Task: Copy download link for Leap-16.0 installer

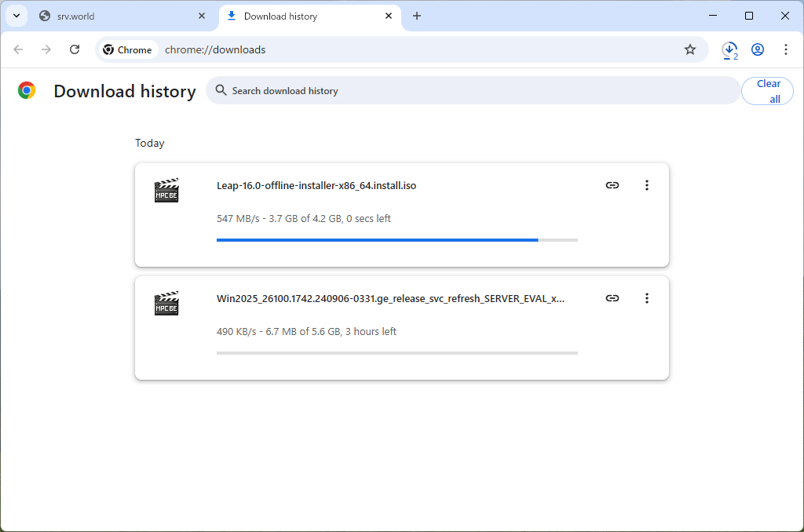Action: click(x=612, y=185)
